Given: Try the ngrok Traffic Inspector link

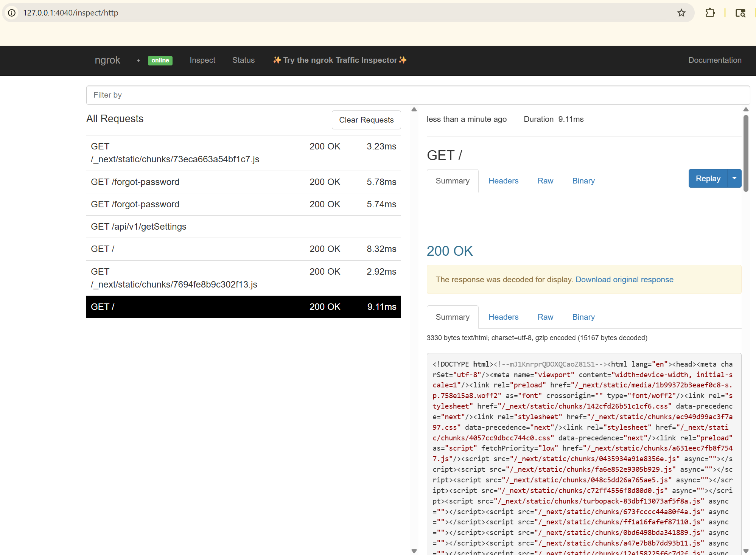Looking at the screenshot, I should point(339,60).
